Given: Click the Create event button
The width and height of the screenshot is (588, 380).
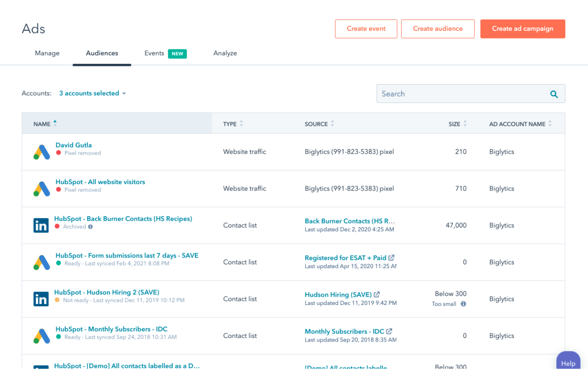Looking at the screenshot, I should click(366, 28).
